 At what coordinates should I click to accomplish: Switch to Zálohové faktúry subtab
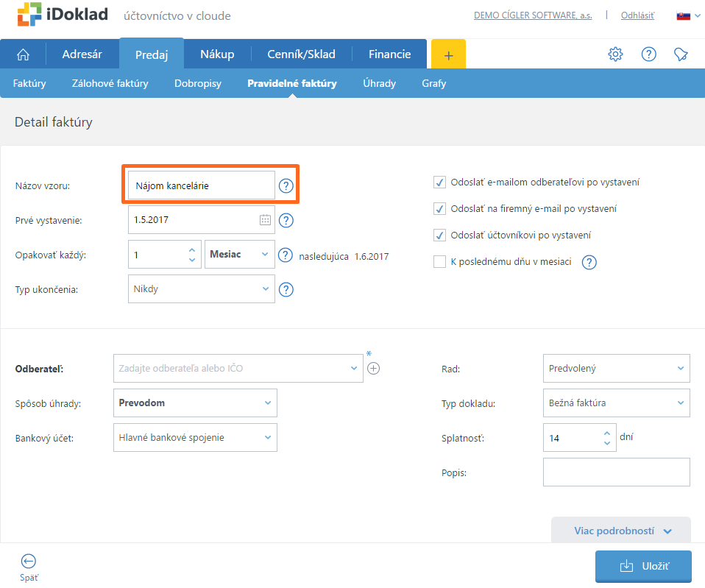110,83
